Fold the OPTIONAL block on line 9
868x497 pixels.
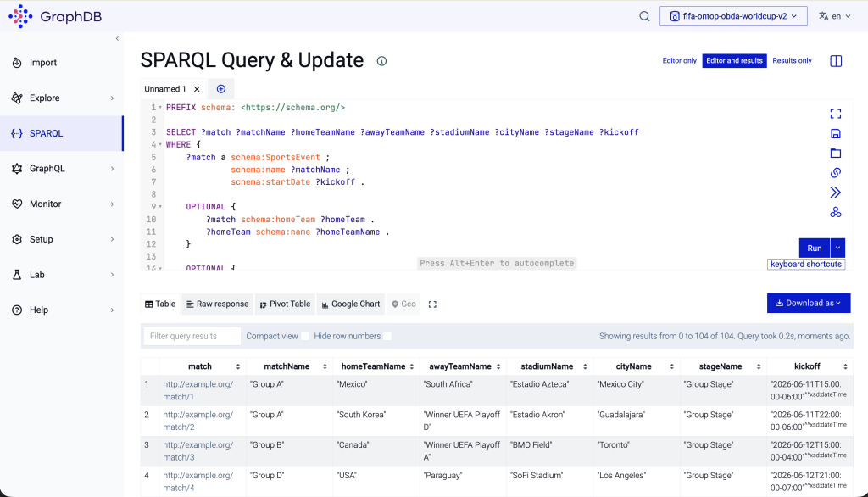coord(160,207)
